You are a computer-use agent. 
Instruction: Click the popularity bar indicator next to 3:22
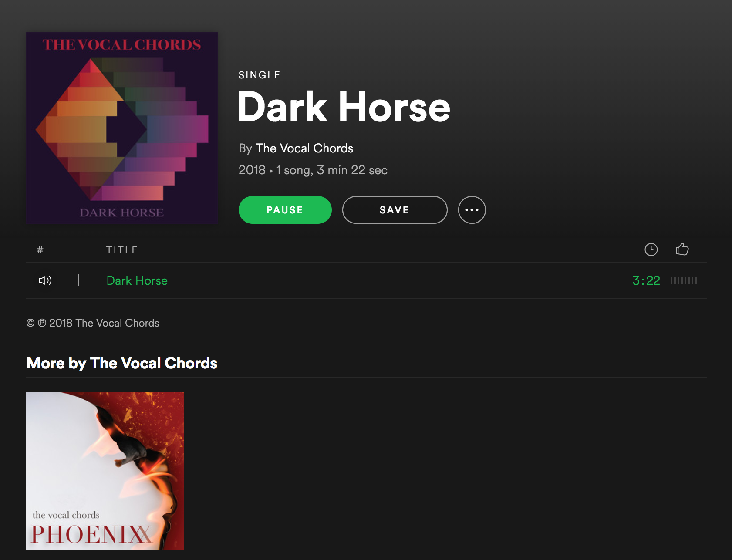(684, 280)
